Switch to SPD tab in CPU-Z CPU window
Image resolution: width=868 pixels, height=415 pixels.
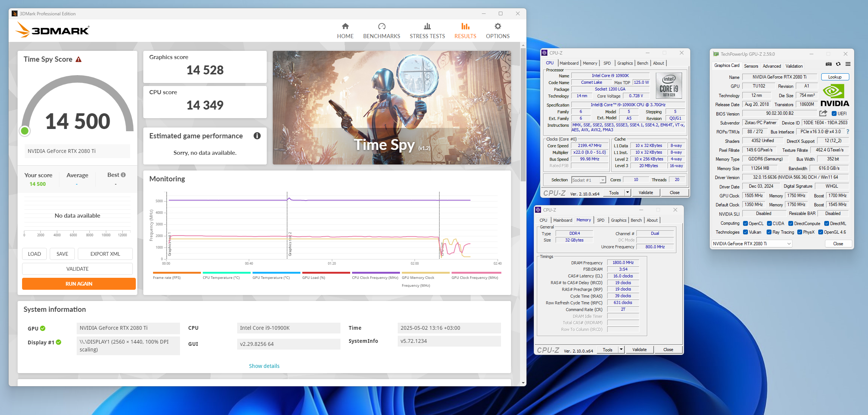pyautogui.click(x=607, y=63)
